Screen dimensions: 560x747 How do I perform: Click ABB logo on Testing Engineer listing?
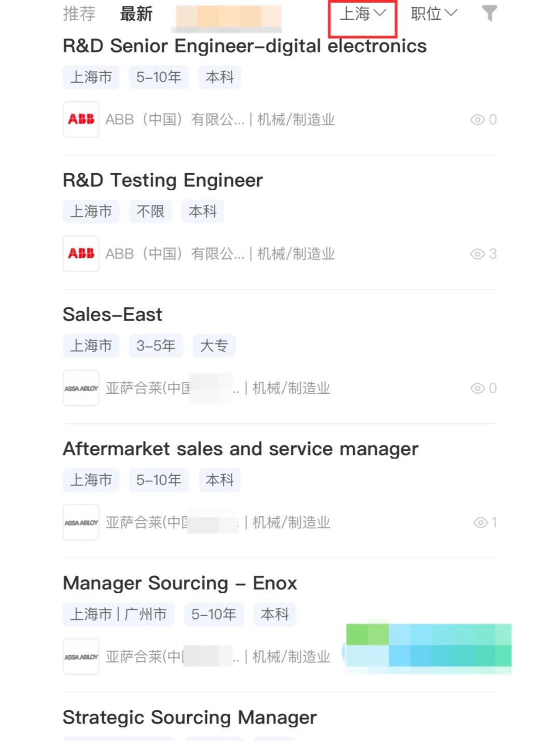pyautogui.click(x=81, y=254)
